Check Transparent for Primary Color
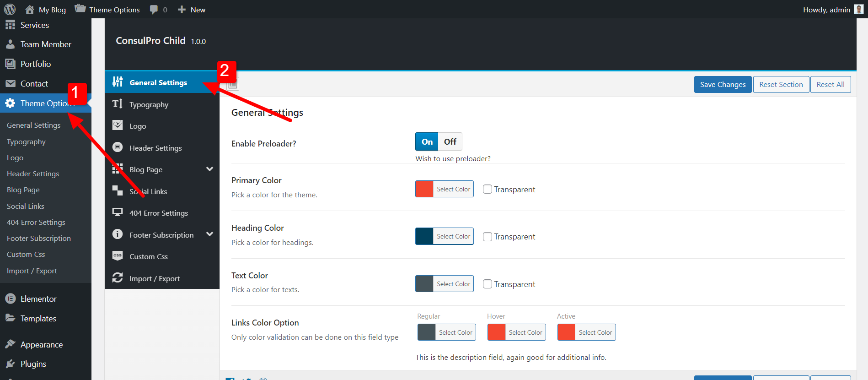 point(488,189)
